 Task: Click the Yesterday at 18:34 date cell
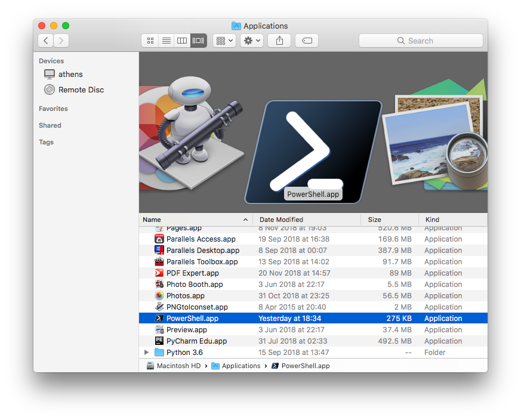click(x=289, y=319)
